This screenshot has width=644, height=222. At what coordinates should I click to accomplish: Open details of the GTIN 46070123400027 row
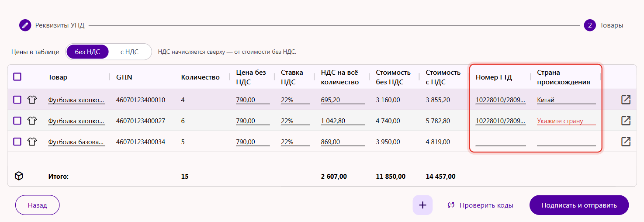coord(626,120)
